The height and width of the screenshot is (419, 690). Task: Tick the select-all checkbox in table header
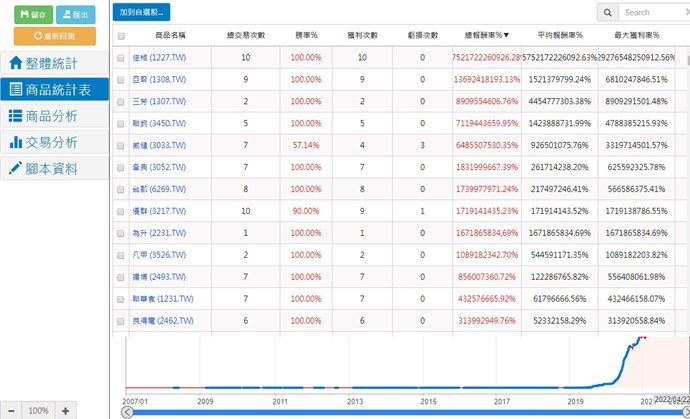coord(121,35)
